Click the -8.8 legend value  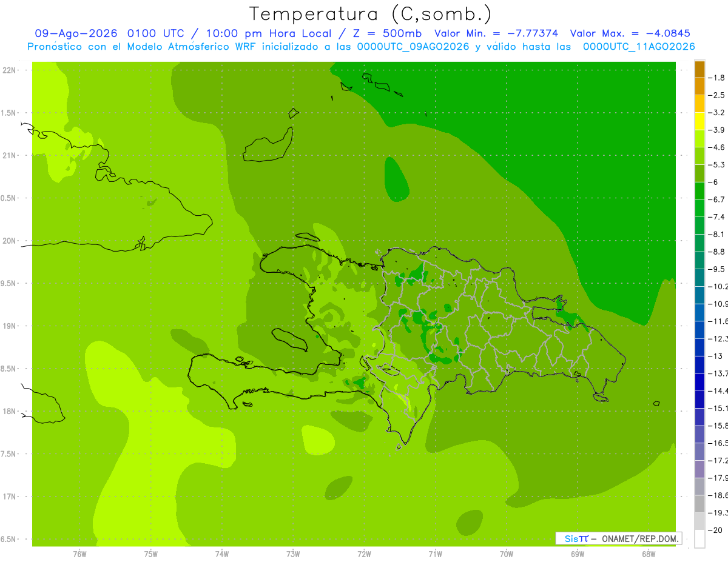(716, 252)
